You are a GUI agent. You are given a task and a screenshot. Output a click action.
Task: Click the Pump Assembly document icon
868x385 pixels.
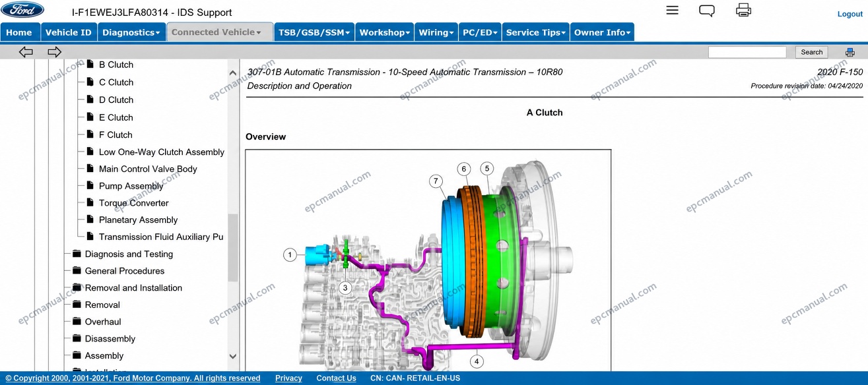[90, 185]
